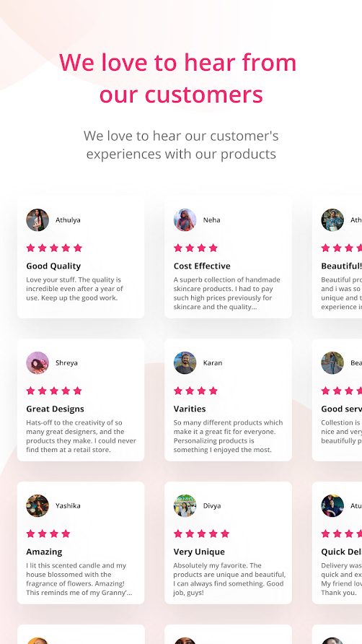Image resolution: width=362 pixels, height=644 pixels.
Task: Select star rating in Great Designs card
Action: tap(54, 391)
